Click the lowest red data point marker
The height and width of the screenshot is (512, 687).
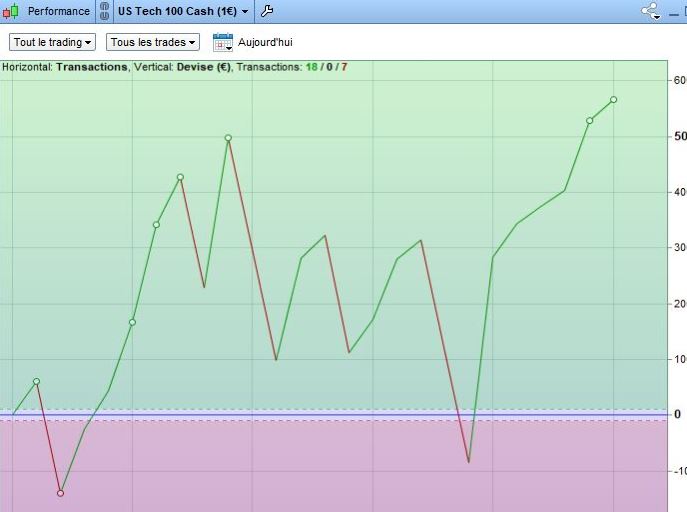tap(60, 493)
